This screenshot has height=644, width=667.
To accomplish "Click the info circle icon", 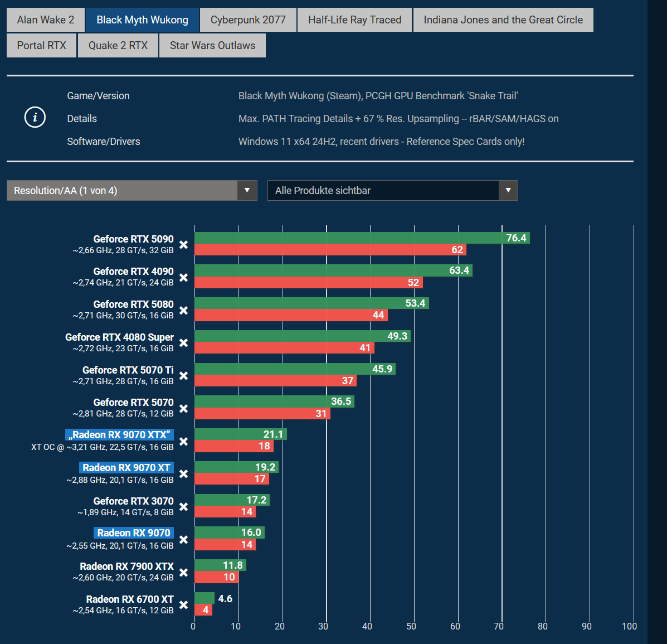I will click(x=35, y=117).
